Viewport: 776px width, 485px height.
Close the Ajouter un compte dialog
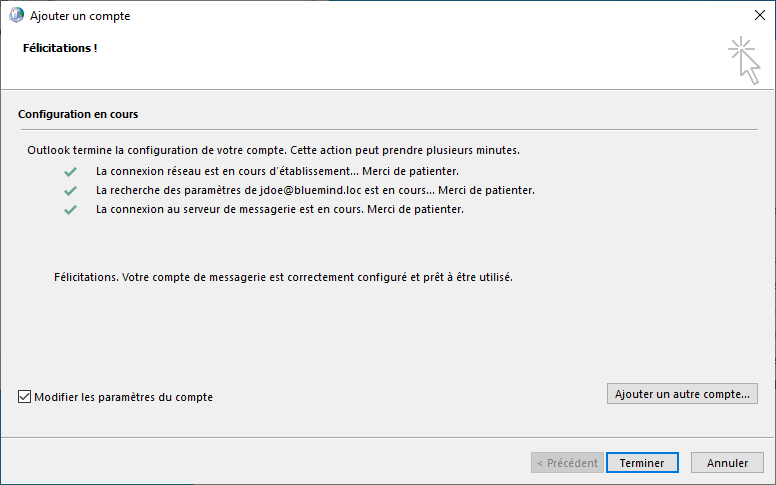pyautogui.click(x=759, y=16)
